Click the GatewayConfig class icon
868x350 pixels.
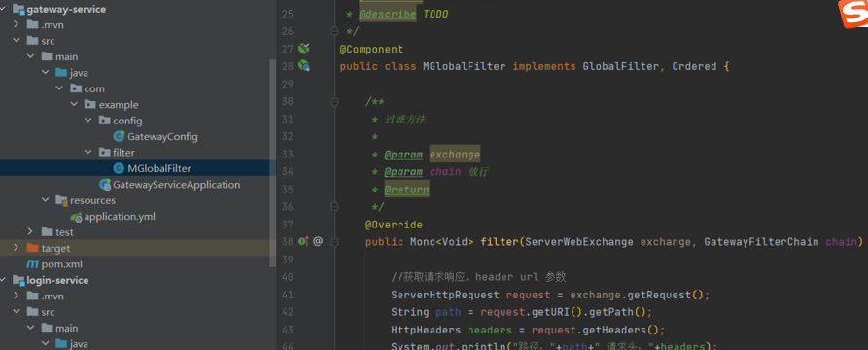[x=119, y=136]
